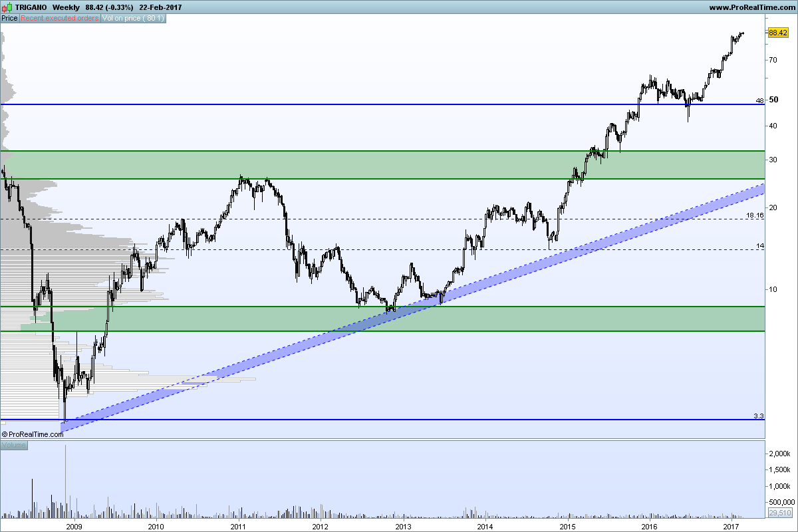Open the www.ProRealTime.com link
The width and height of the screenshot is (798, 532).
752,7
